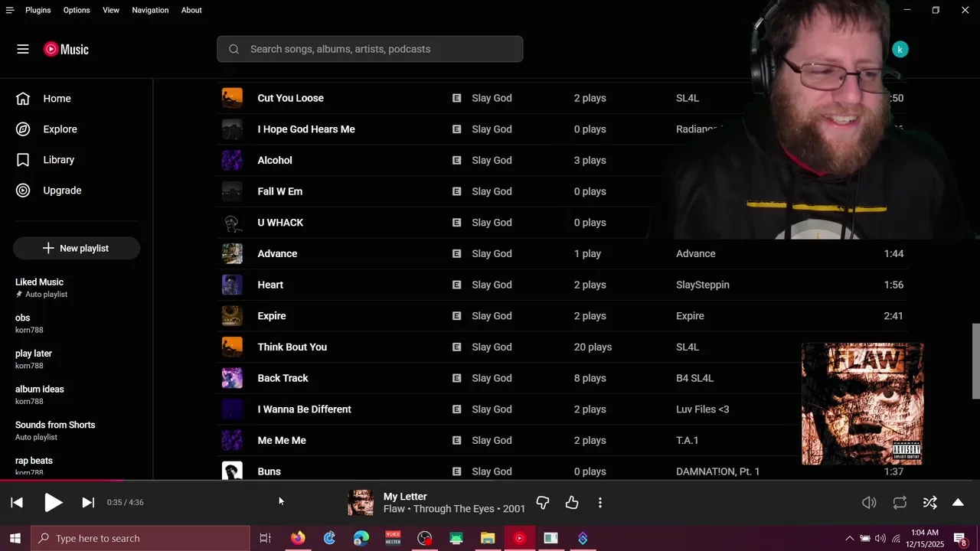Viewport: 980px width, 551px height.
Task: Open the View menu
Action: (x=111, y=10)
